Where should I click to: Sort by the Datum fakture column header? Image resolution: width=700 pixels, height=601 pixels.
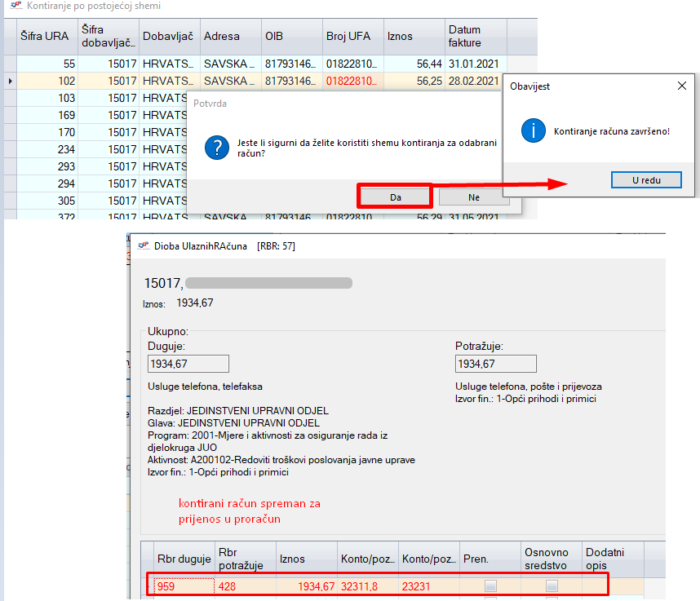(475, 37)
